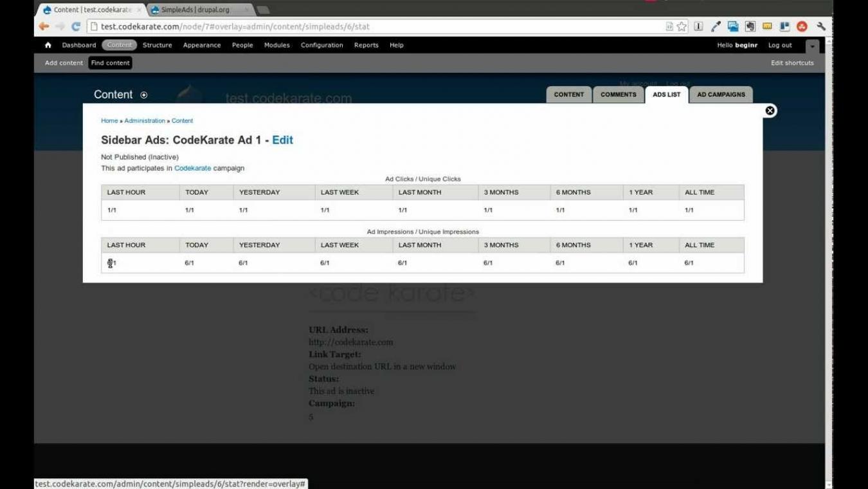Go to Drupal home icon in admin bar
The height and width of the screenshot is (489, 868).
(48, 45)
